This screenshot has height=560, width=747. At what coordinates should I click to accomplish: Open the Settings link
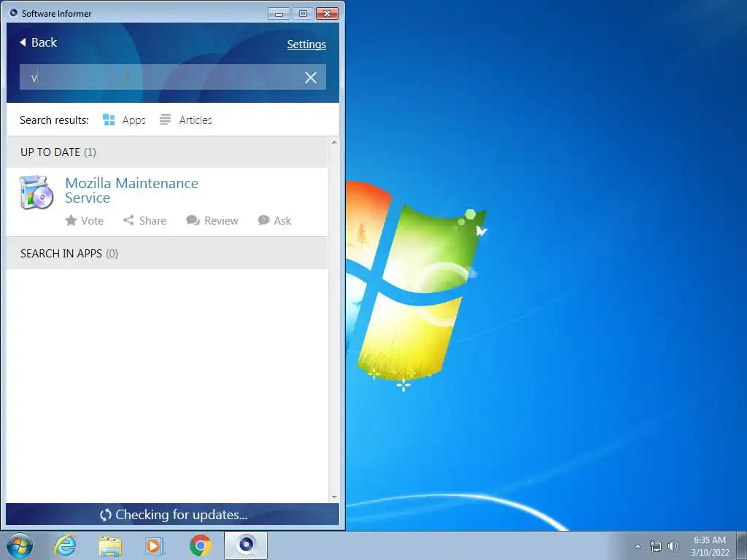[x=306, y=44]
